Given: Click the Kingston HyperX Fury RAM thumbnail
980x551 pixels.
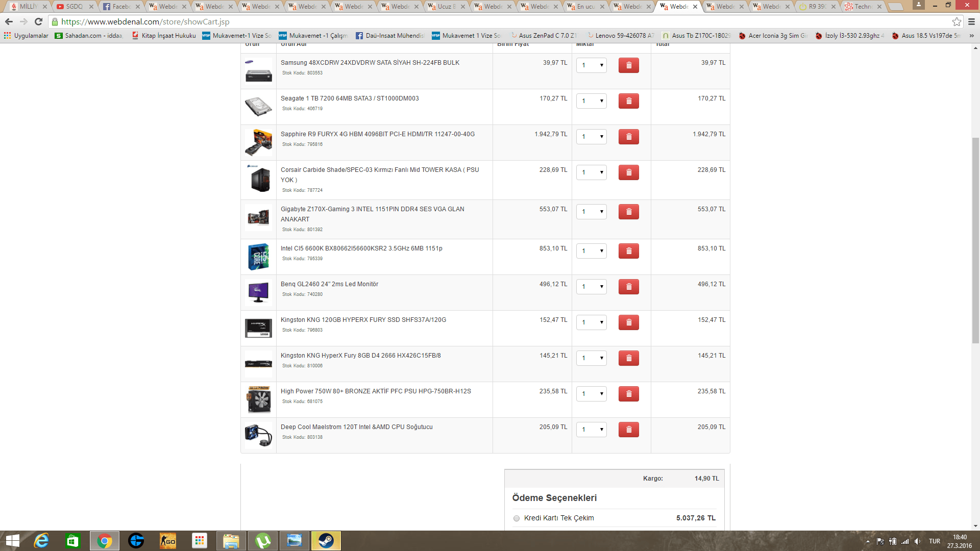Looking at the screenshot, I should click(258, 364).
